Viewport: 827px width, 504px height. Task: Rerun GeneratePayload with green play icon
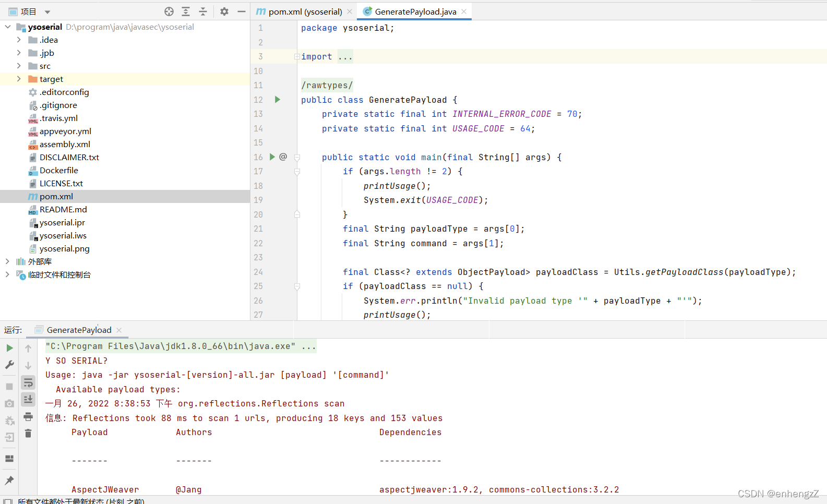(9, 348)
